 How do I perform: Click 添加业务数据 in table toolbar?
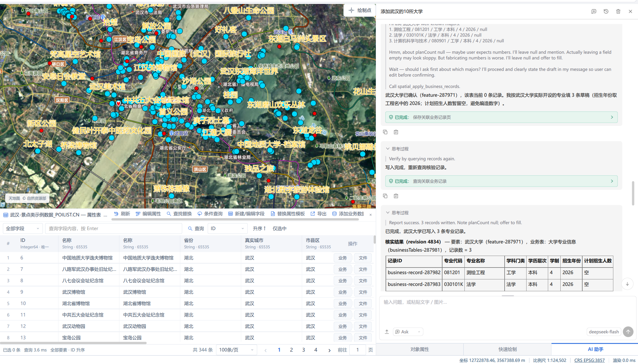pos(348,214)
